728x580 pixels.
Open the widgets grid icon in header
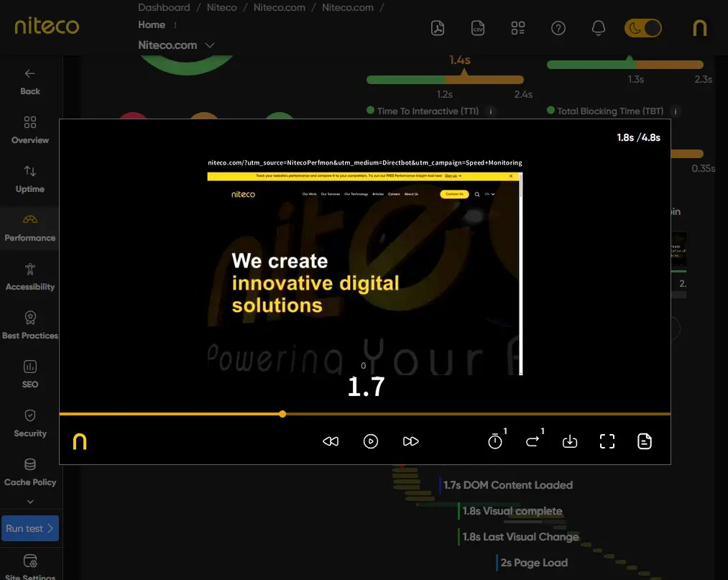pyautogui.click(x=517, y=28)
